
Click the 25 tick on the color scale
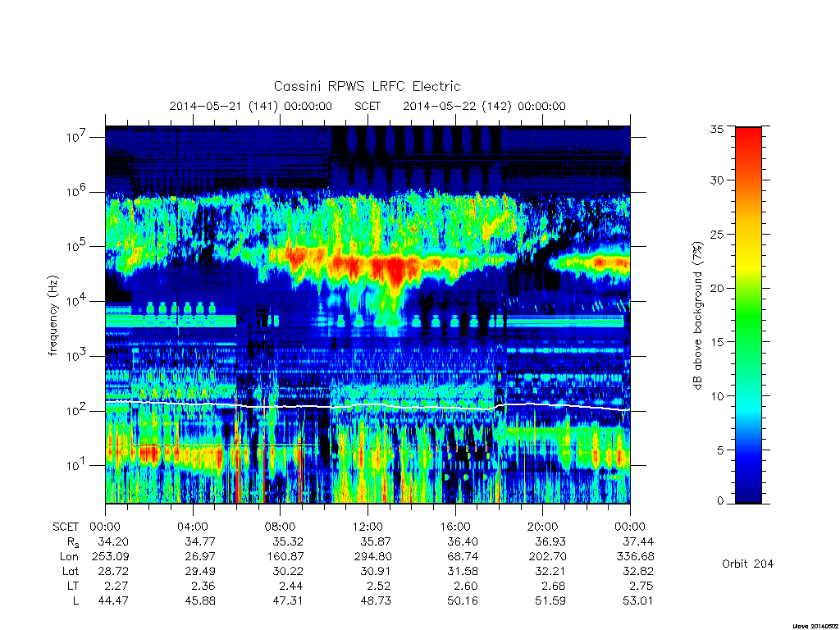pos(717,234)
